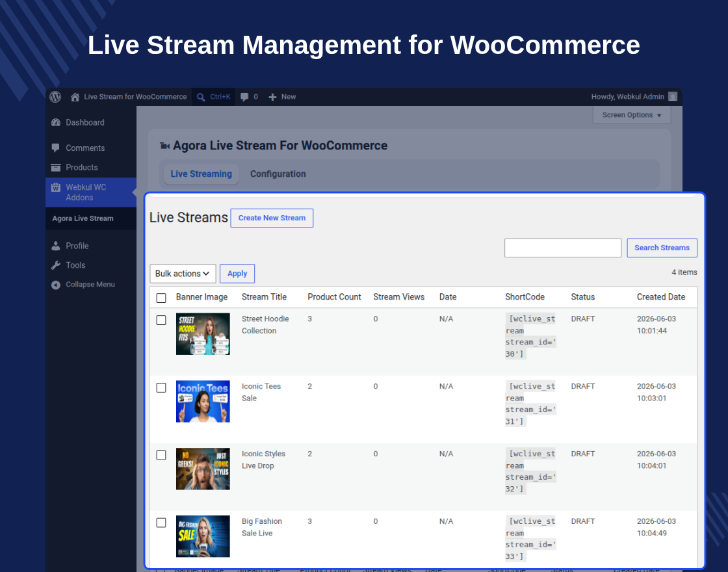Screen dimensions: 728x572
Task: Click the Collapse Menu arrow icon
Action: (56, 285)
